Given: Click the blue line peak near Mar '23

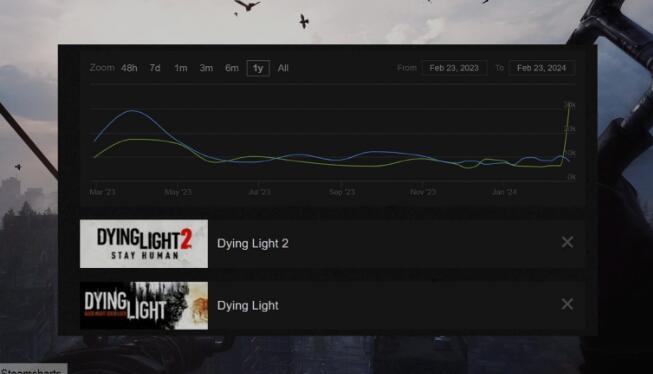Looking at the screenshot, I should 132,111.
